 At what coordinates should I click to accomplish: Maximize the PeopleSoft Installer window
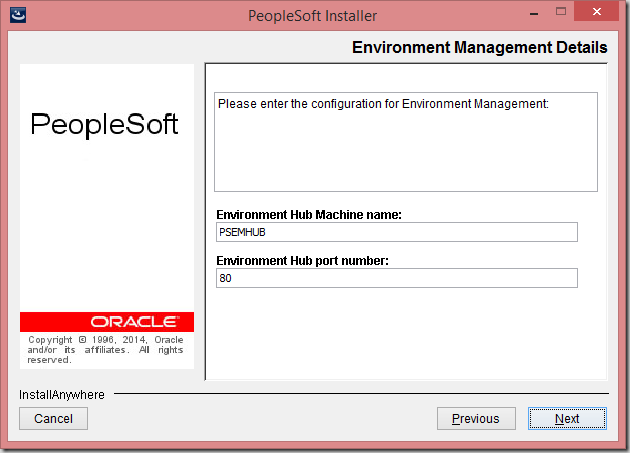click(x=560, y=12)
